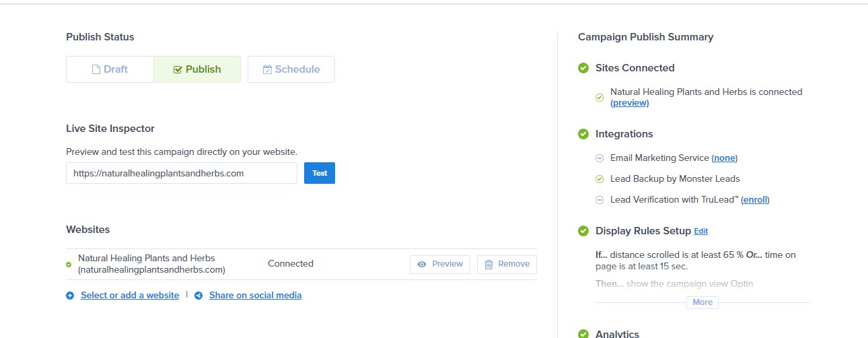Viewport: 868px width, 338px height.
Task: Click the green check icon beside Sites Connected
Action: click(583, 68)
